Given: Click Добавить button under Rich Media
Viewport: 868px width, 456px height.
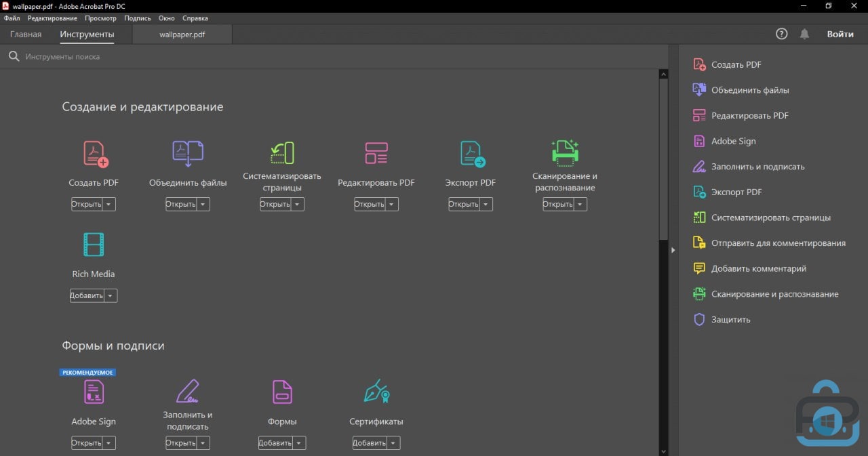Looking at the screenshot, I should point(87,295).
